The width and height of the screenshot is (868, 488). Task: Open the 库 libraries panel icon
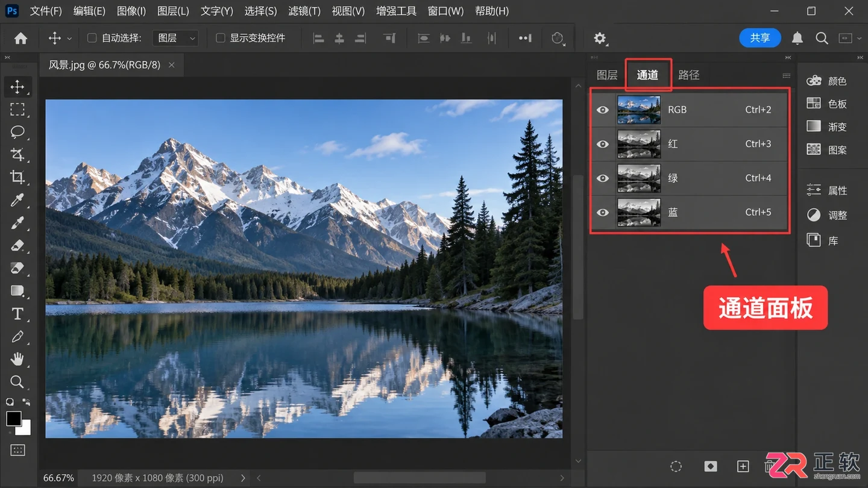point(814,240)
